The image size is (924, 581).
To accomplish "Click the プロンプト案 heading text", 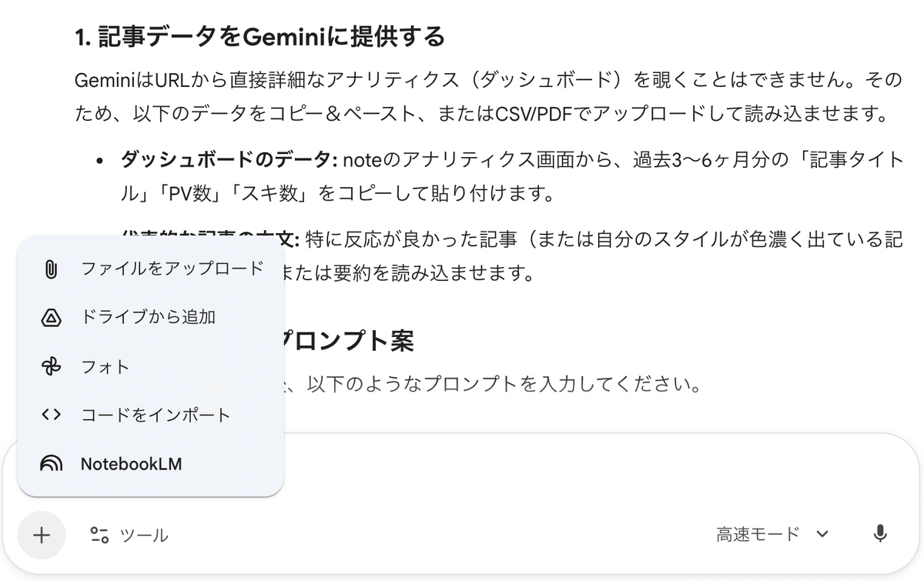I will [x=350, y=341].
